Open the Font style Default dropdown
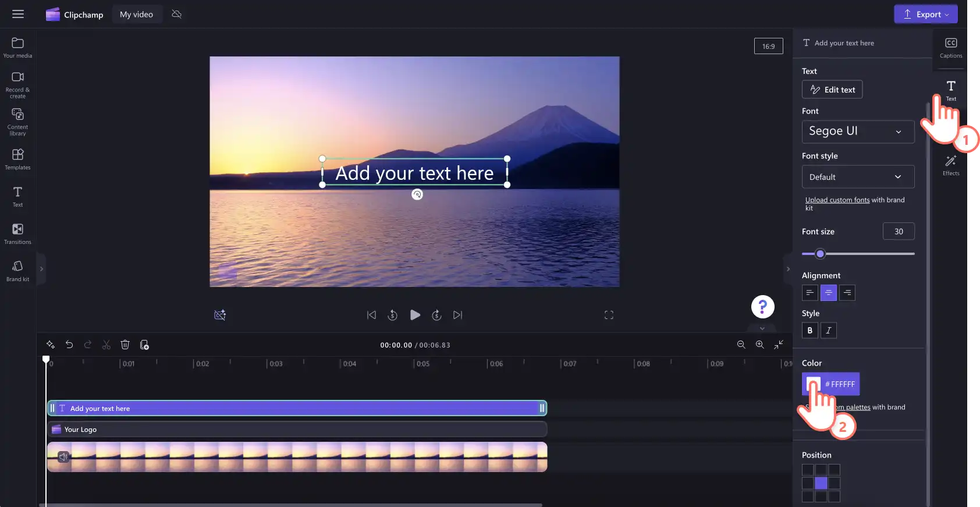This screenshot has width=980, height=507. pyautogui.click(x=858, y=177)
